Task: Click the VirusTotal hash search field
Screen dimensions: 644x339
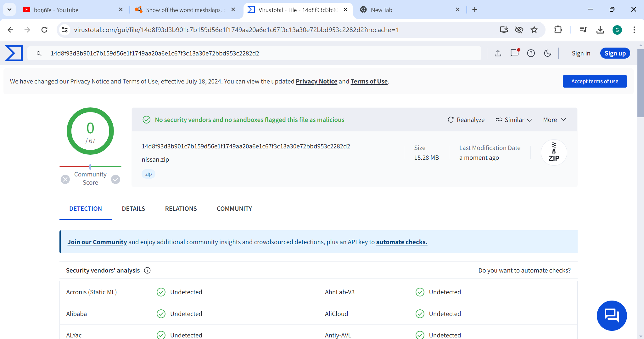Action: click(x=254, y=53)
